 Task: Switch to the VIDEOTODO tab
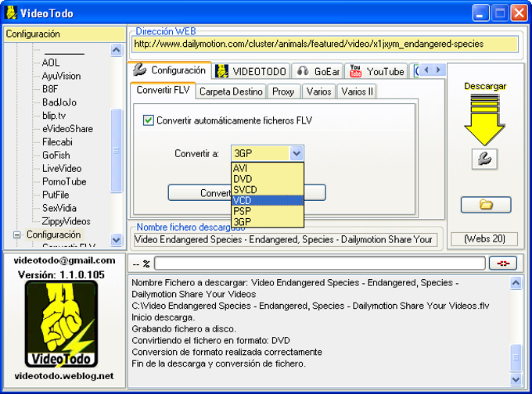(x=251, y=71)
